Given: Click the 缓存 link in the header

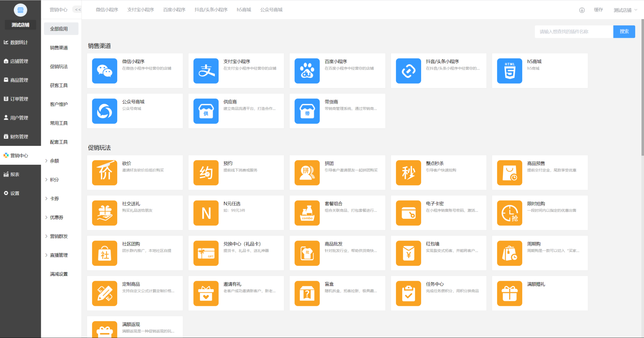Looking at the screenshot, I should [598, 10].
